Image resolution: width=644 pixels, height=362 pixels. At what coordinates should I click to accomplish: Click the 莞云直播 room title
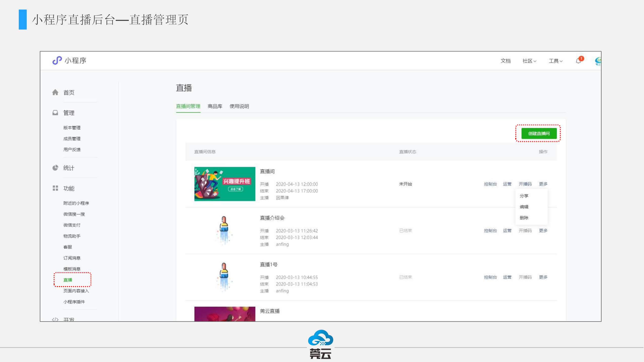tap(270, 311)
